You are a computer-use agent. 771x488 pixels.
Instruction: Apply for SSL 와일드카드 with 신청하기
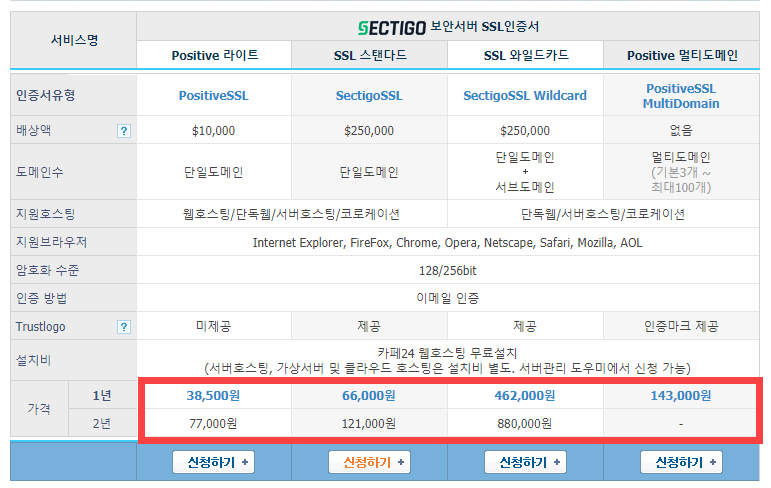click(525, 462)
